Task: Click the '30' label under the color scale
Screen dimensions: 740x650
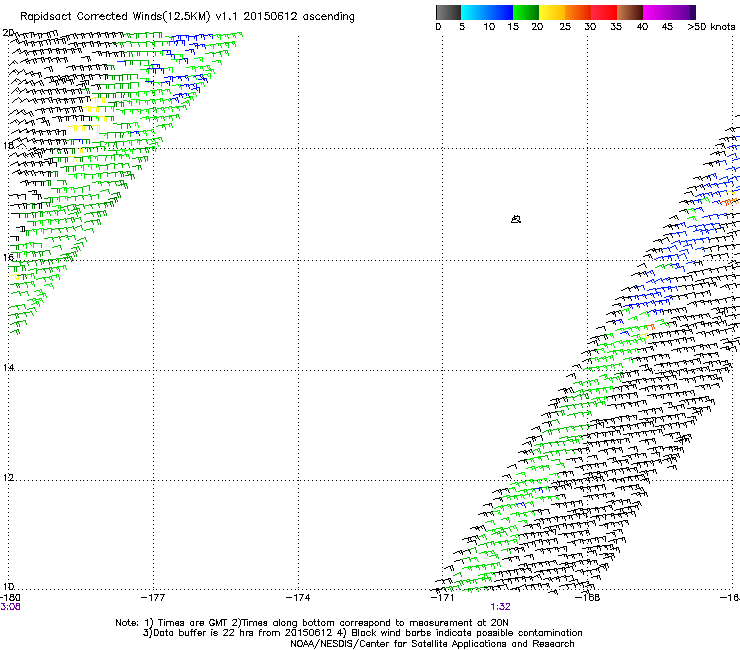Action: point(590,27)
